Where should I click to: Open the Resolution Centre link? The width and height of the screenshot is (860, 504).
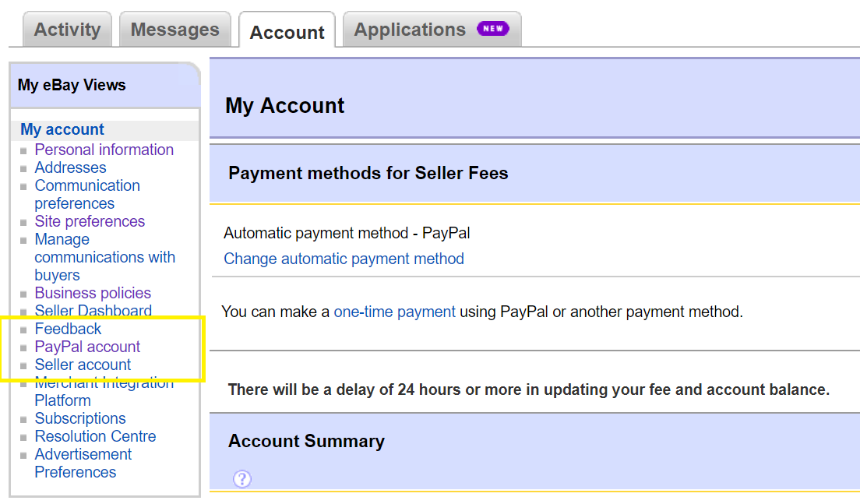pyautogui.click(x=96, y=436)
